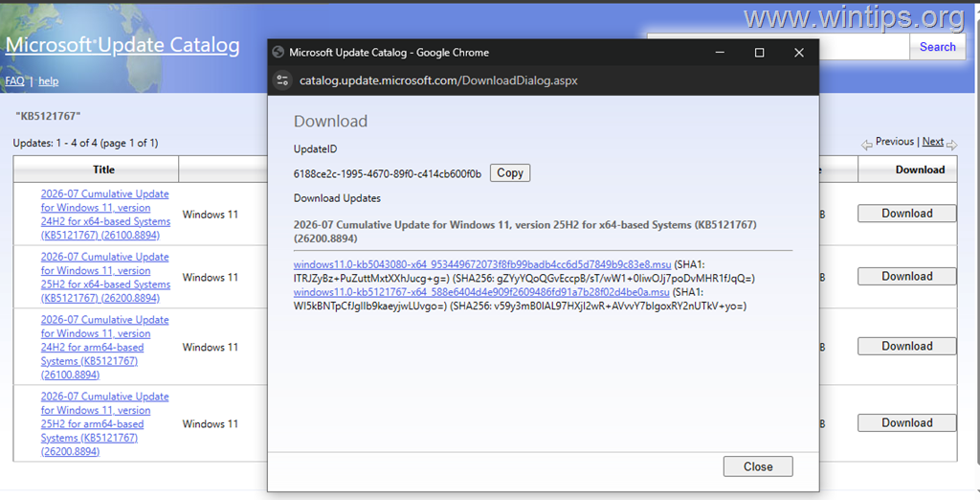Click the Download Updates label

pos(337,198)
